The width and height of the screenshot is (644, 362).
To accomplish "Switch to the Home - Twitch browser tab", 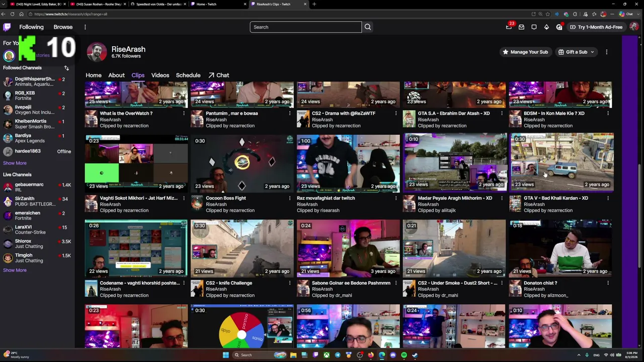I will click(218, 4).
